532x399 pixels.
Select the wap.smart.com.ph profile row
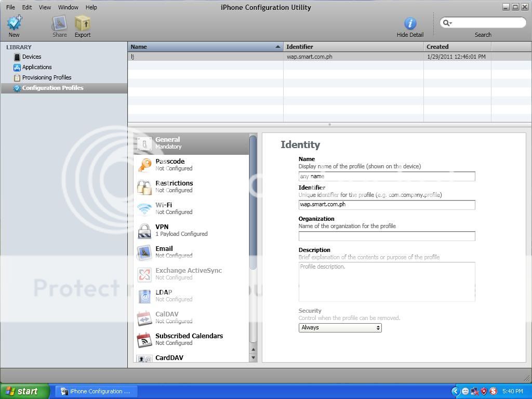click(x=309, y=57)
